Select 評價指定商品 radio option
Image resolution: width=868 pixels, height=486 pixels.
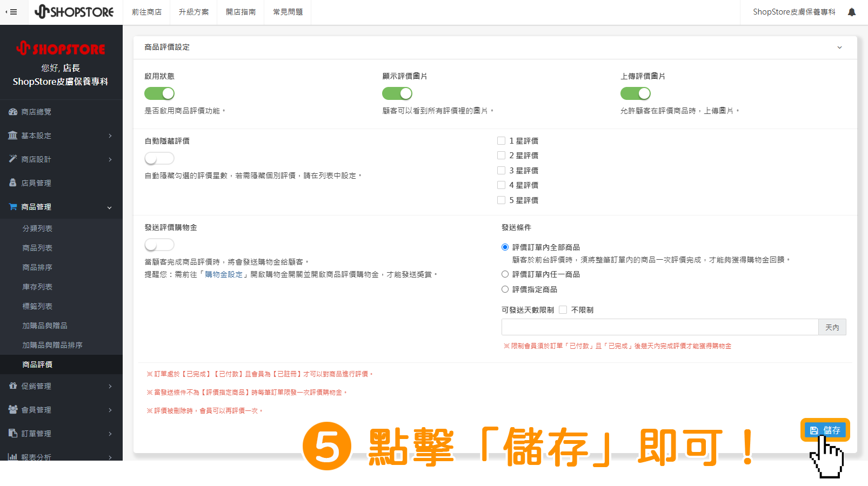pyautogui.click(x=505, y=289)
